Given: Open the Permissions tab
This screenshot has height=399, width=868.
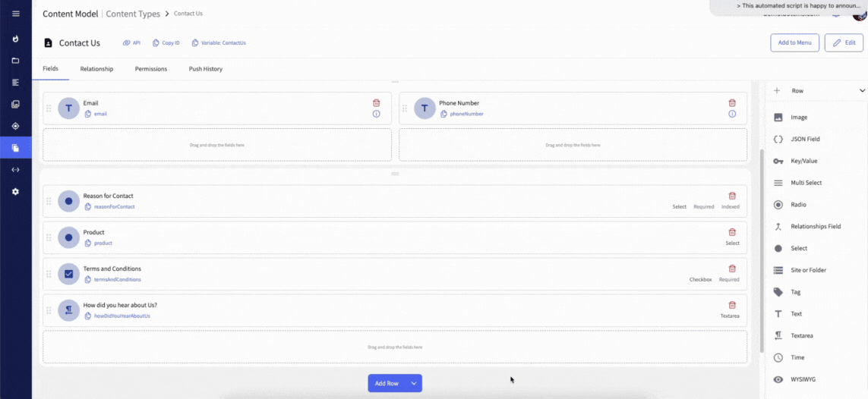Looking at the screenshot, I should 151,69.
